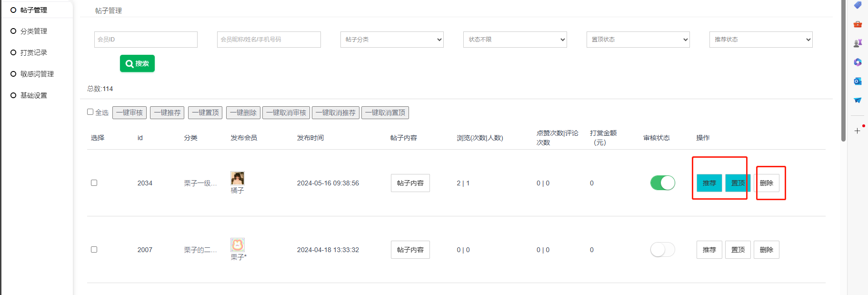868x295 pixels.
Task: Open the chess games sidebar icon
Action: coord(858,43)
